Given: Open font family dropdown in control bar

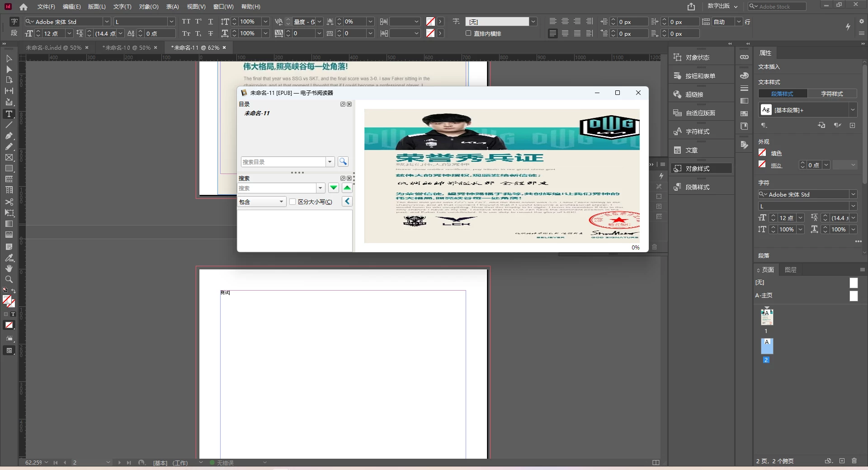Looking at the screenshot, I should coord(107,21).
